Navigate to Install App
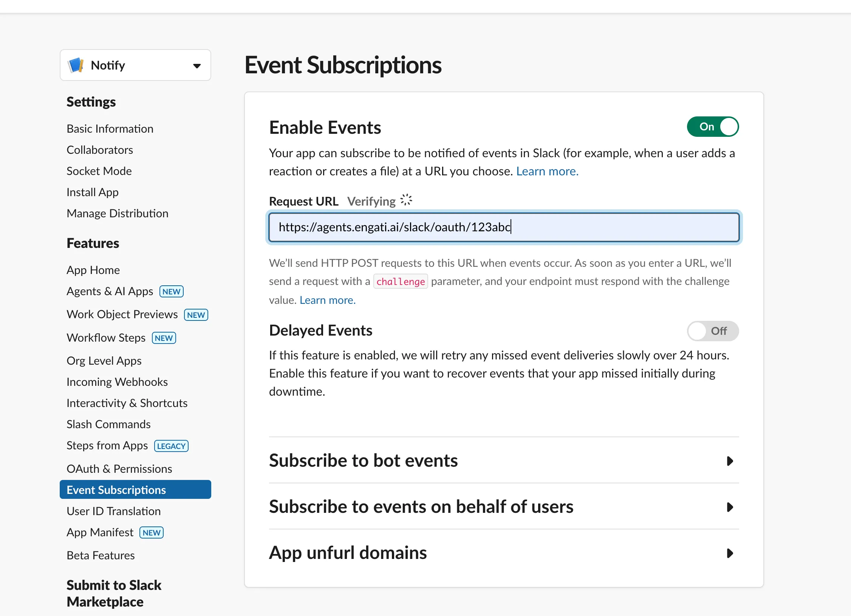This screenshot has width=851, height=616. [93, 192]
